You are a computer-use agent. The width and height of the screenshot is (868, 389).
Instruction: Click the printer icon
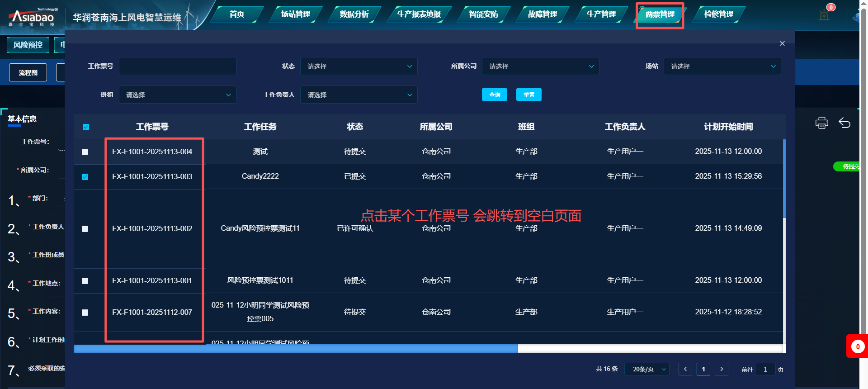[x=821, y=123]
